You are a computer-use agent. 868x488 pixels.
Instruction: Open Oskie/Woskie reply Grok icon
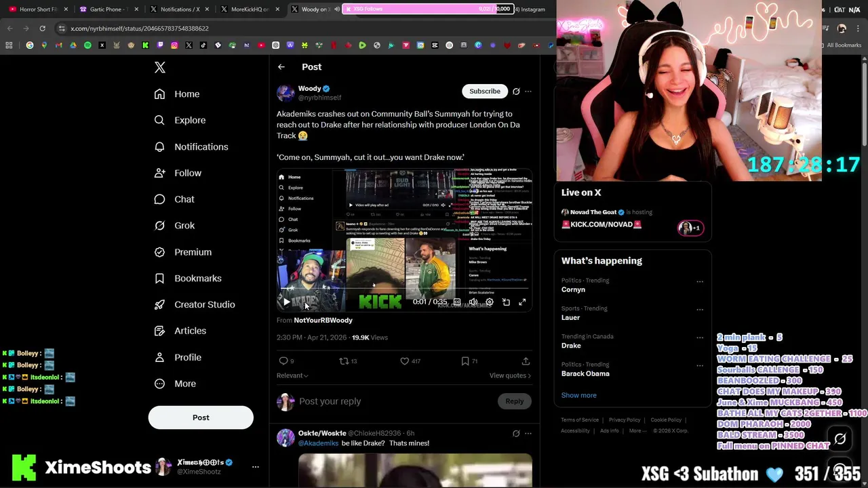516,433
